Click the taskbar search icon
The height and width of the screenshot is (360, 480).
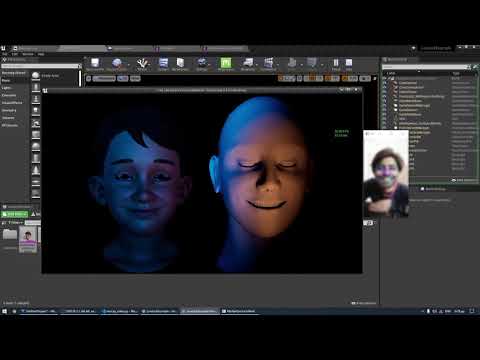point(14,311)
